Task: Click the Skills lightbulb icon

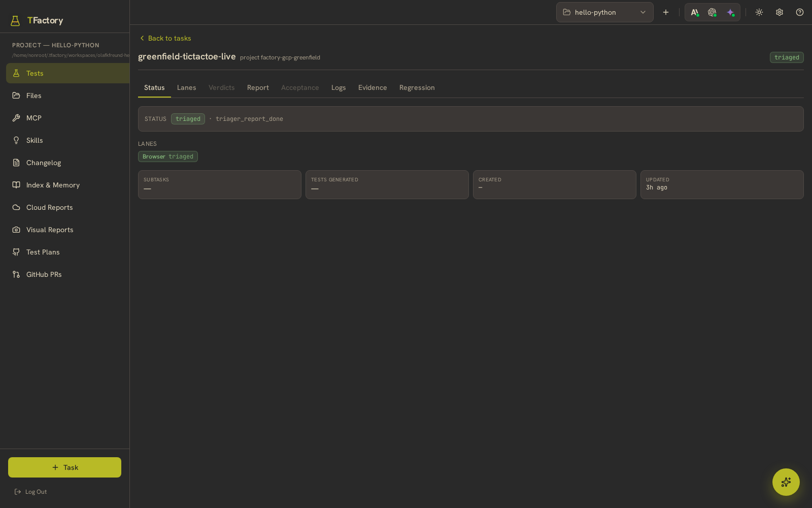Action: click(x=16, y=140)
